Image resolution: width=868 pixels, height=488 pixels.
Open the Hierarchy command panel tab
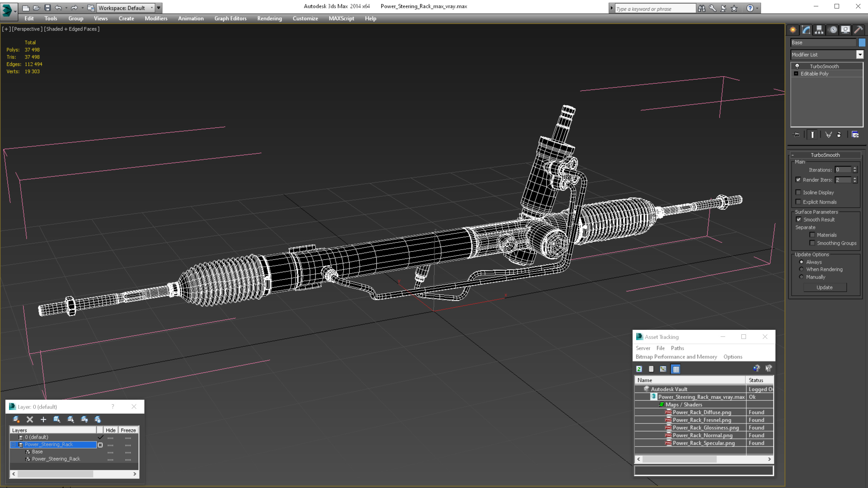[x=819, y=30]
